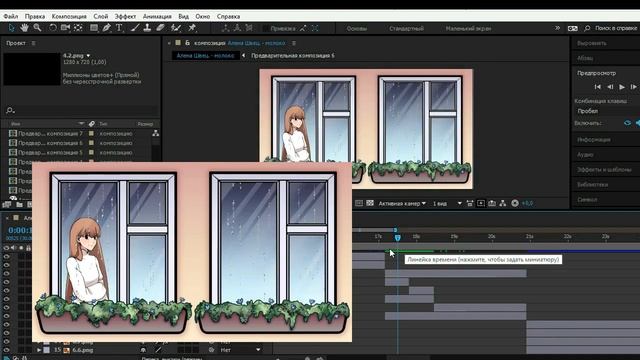Select the Zoom magnifier tool

click(37, 28)
